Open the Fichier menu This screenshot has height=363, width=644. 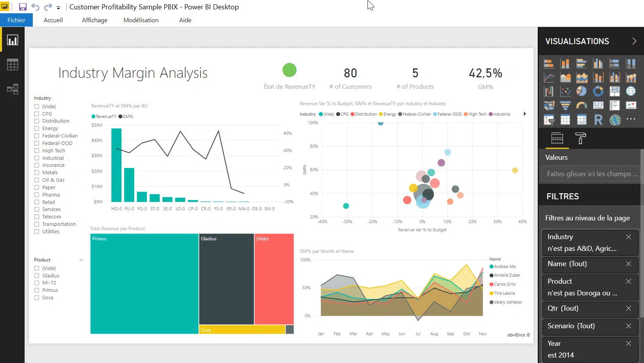pyautogui.click(x=16, y=20)
